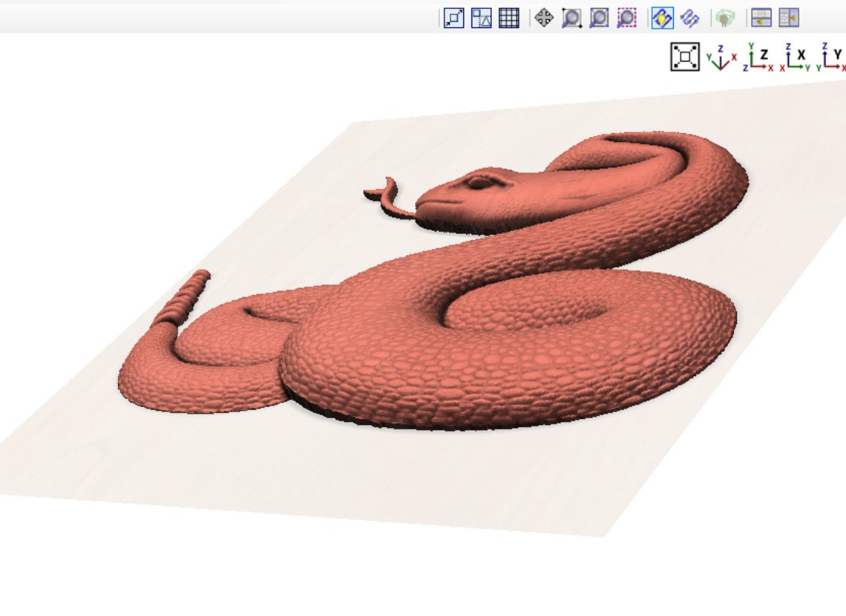Toggle the toolpath curves display icon
846x616 pixels.
point(688,19)
